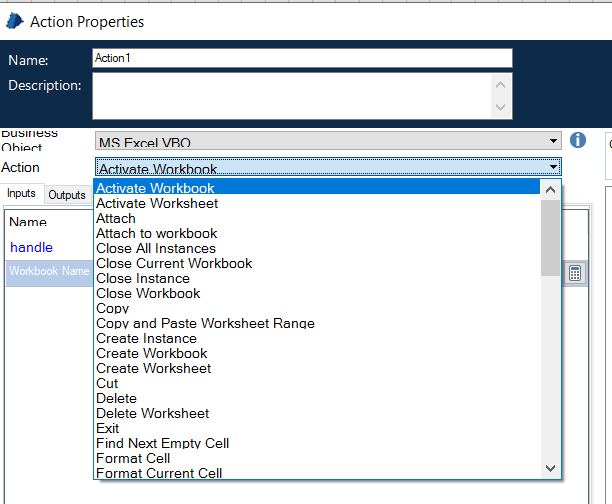Image resolution: width=612 pixels, height=504 pixels.
Task: Switch to the Outputs tab
Action: click(x=67, y=195)
